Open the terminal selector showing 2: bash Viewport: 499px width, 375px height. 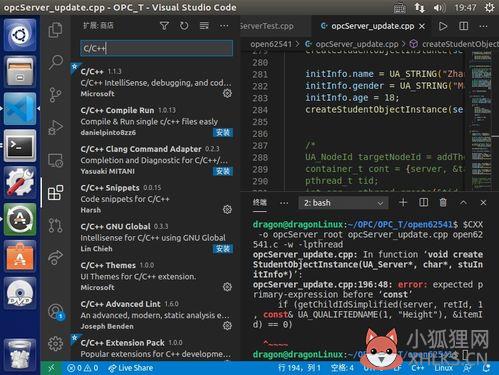coord(343,203)
